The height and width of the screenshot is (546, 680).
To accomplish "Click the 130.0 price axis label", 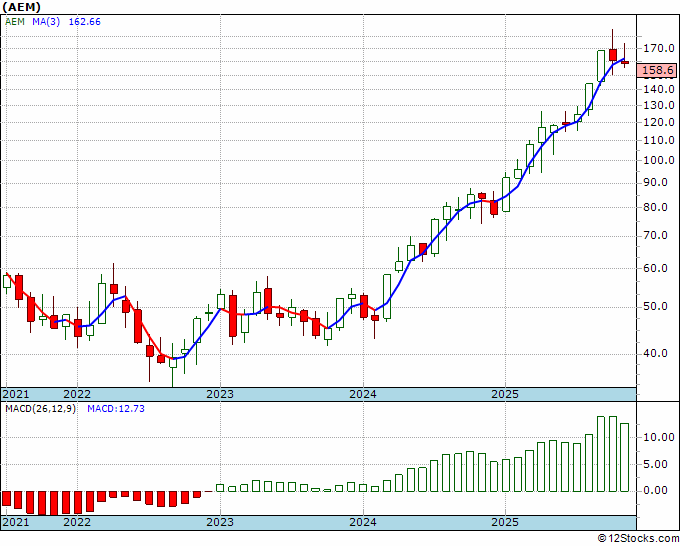I will [658, 105].
